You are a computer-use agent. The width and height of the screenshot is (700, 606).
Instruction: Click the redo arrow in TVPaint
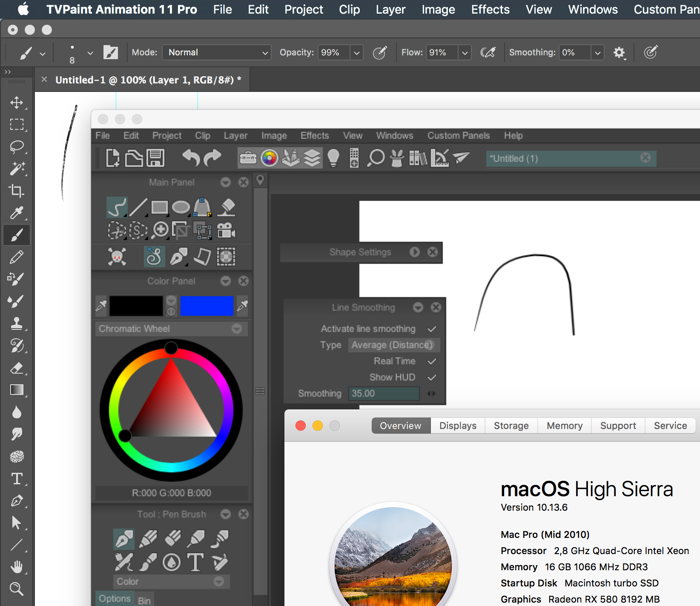tap(212, 158)
